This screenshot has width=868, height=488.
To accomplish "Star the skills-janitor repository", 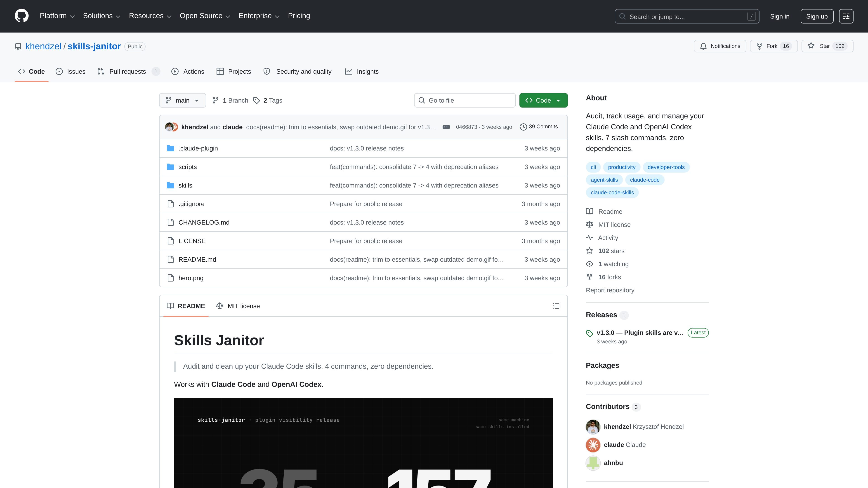I will coord(827,46).
